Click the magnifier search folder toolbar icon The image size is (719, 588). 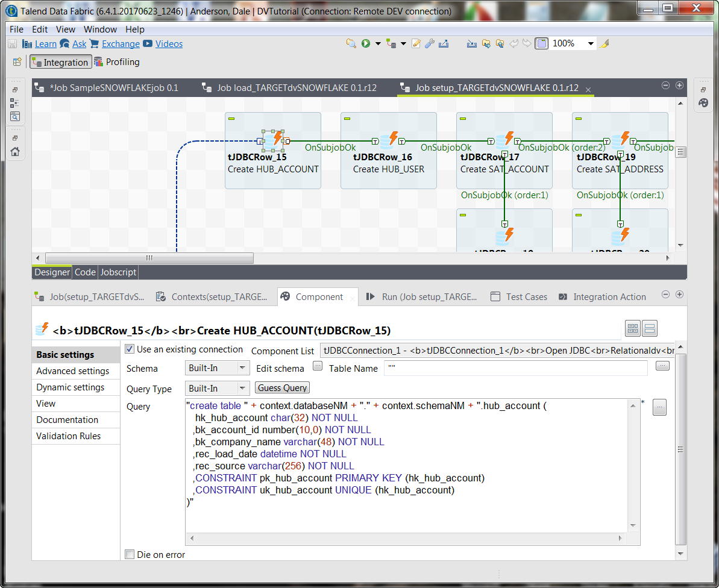351,43
